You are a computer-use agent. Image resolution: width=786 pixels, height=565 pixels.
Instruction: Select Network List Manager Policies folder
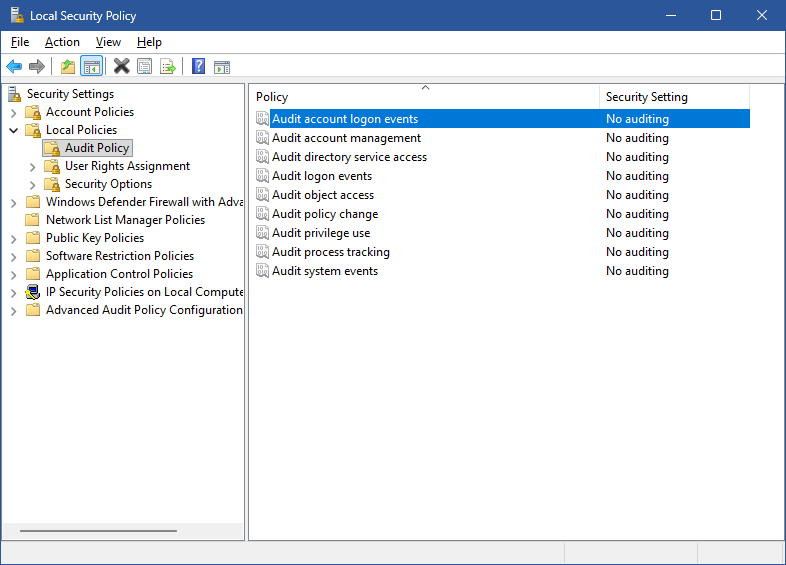pos(125,220)
